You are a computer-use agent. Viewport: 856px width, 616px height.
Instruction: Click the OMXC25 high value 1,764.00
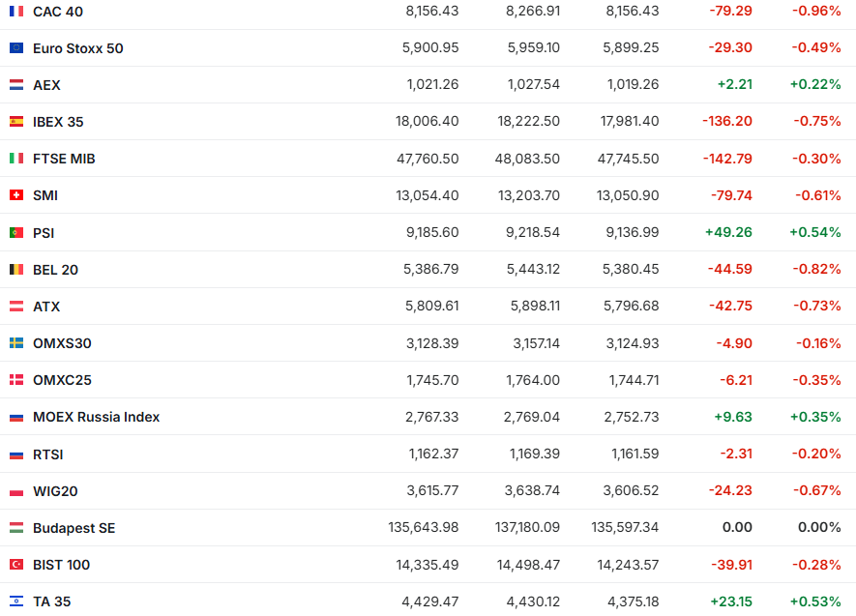point(532,380)
